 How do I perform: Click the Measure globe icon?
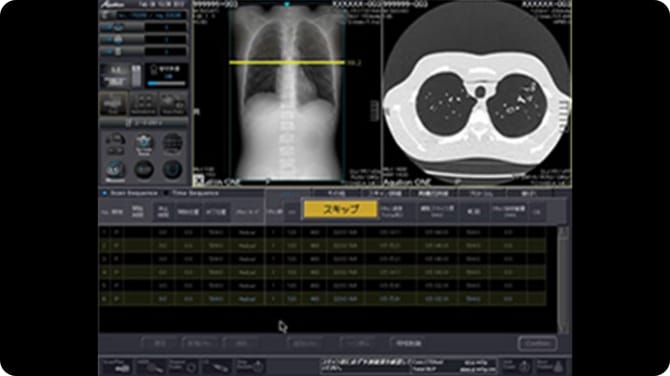115,170
